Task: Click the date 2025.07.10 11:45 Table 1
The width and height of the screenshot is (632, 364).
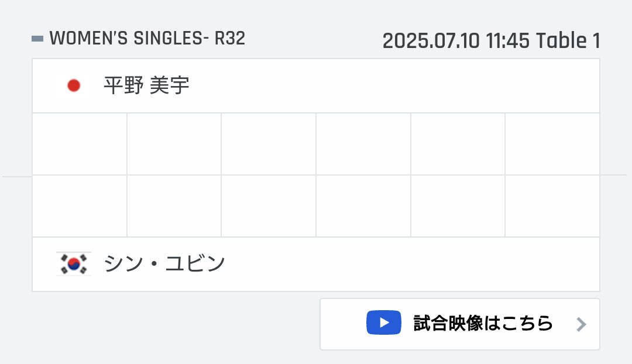Action: click(492, 41)
